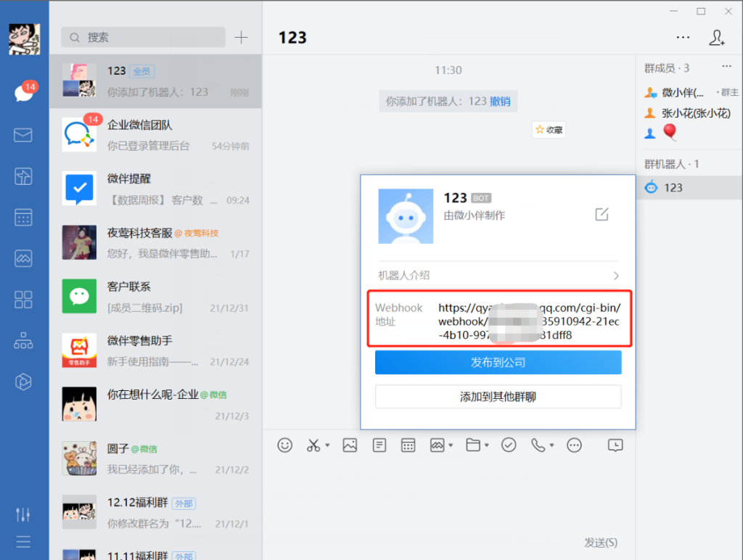Open the emoji picker in chat toolbar
This screenshot has height=560, width=743.
coord(284,445)
